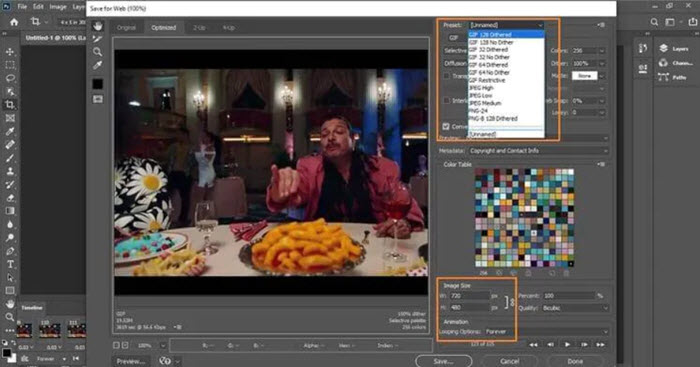Viewport: 700px width, 367px height.
Task: Select the first frame thumbnail in Timeline
Action: tap(24, 331)
